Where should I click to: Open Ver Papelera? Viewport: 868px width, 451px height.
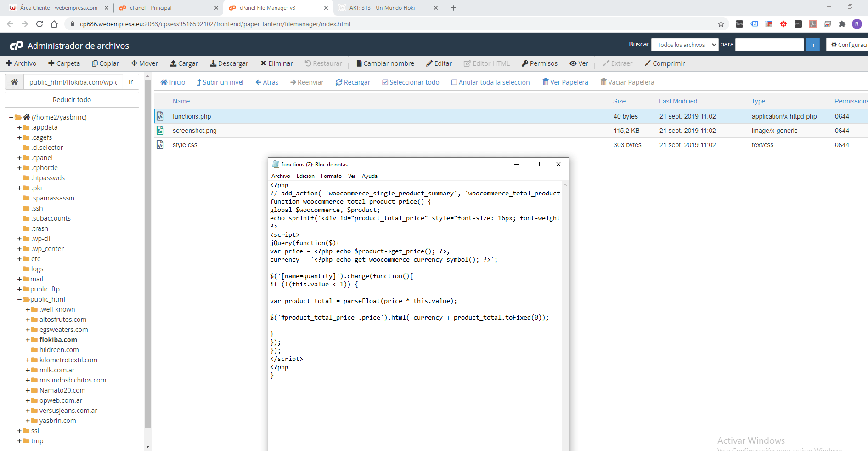565,82
